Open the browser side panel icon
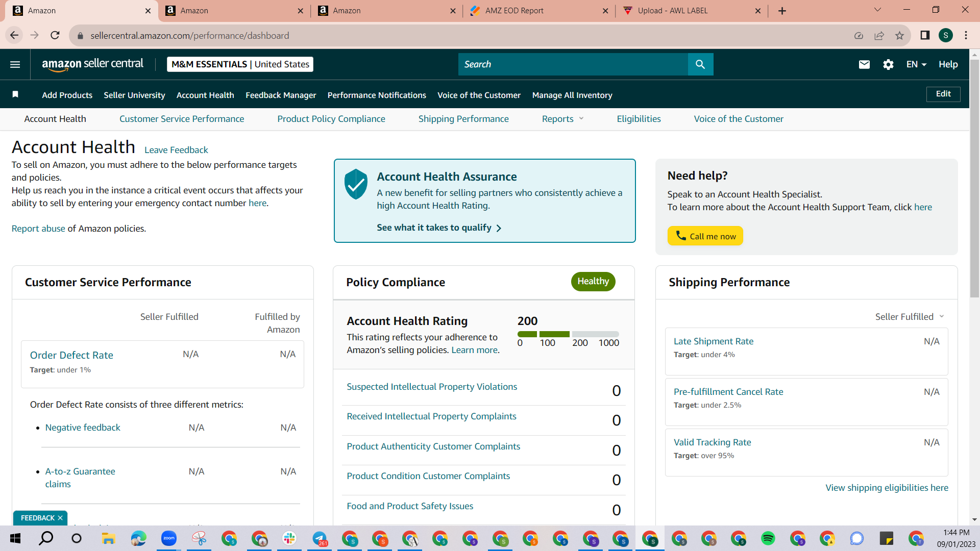Viewport: 980px width, 551px height. coord(925,35)
